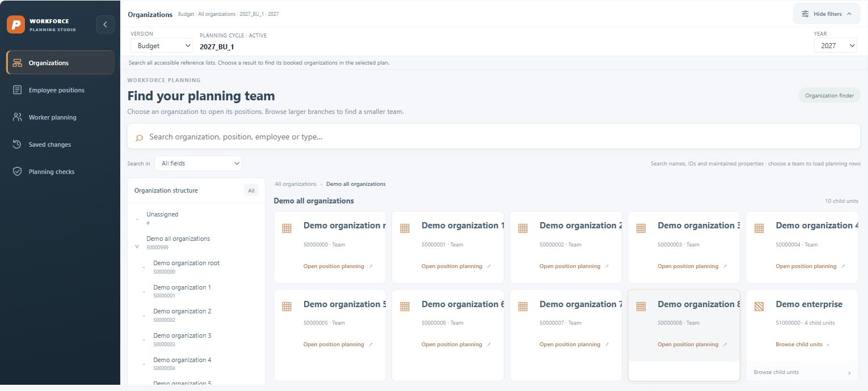Click the filter sliders icon near Hide filters

(805, 14)
